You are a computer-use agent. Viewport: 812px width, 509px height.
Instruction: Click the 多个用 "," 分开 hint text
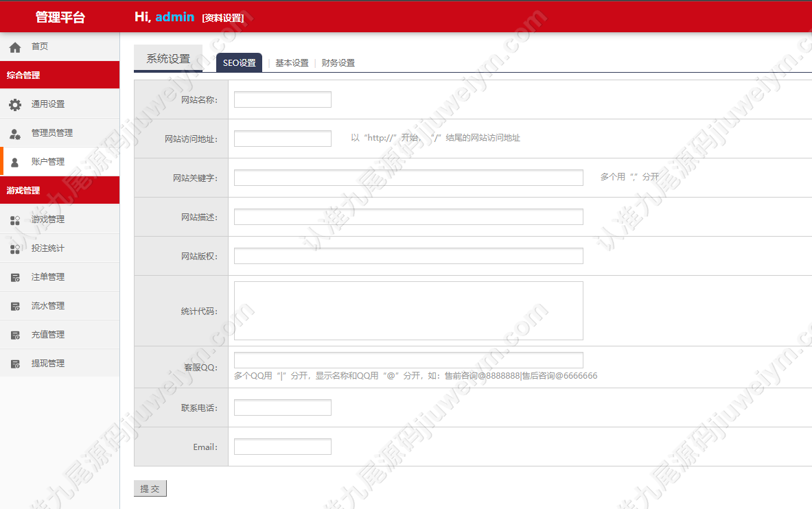click(x=629, y=176)
